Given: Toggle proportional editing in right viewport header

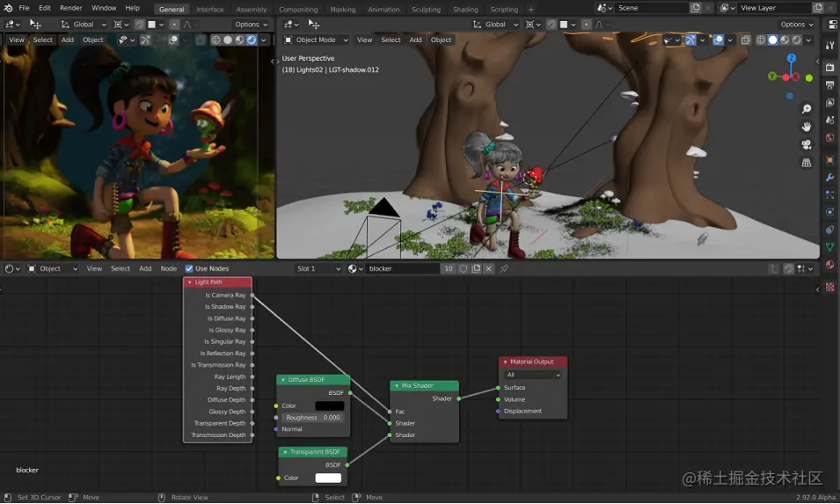Looking at the screenshot, I should point(587,25).
